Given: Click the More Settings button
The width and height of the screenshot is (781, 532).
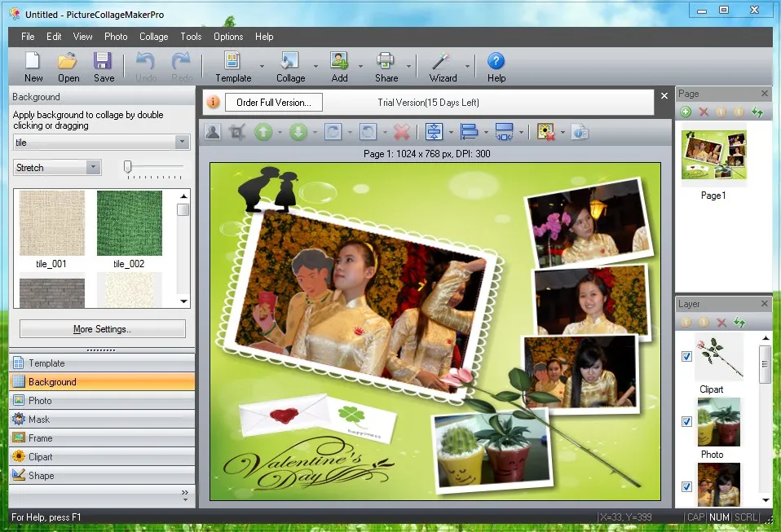Looking at the screenshot, I should point(102,329).
